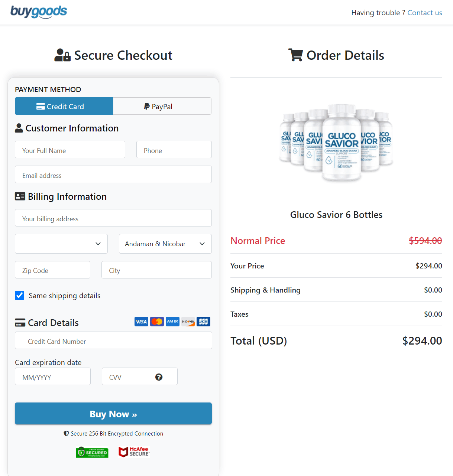Click the buygoods logo
453x476 pixels.
click(39, 12)
